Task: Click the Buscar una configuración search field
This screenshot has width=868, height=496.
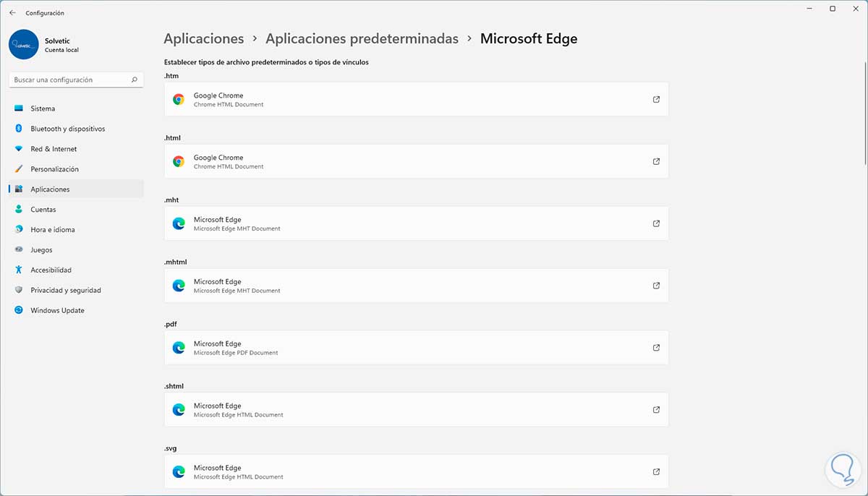Action: point(69,80)
